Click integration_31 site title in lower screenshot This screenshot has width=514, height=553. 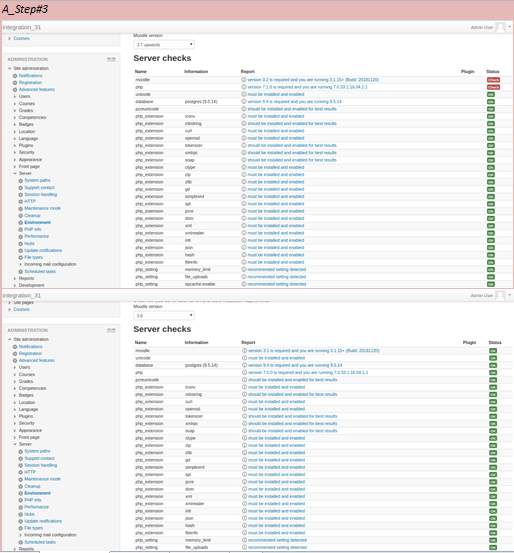point(22,296)
